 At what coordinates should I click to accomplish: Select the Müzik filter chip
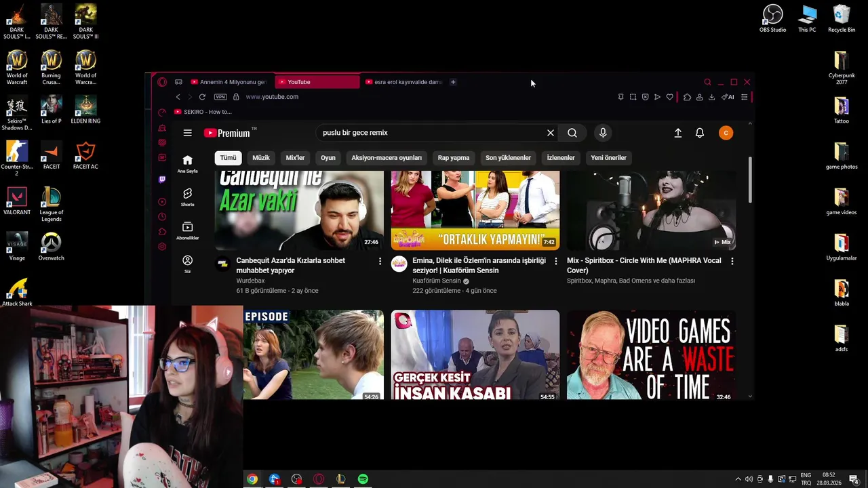pos(261,158)
